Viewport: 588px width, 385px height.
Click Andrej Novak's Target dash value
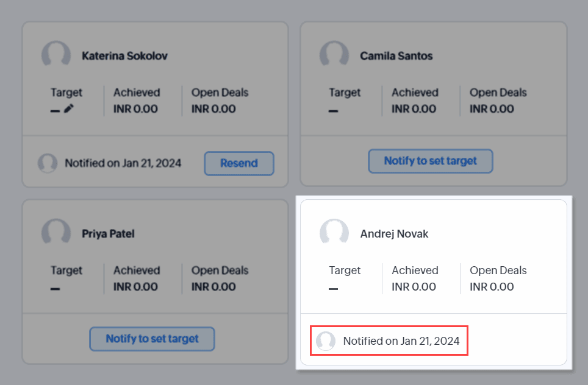[x=333, y=288]
